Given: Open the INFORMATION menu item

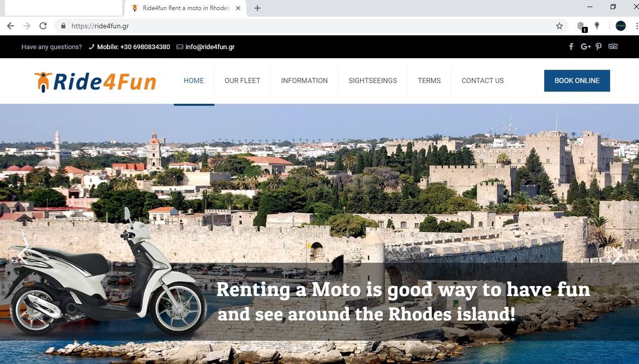Looking at the screenshot, I should point(305,80).
